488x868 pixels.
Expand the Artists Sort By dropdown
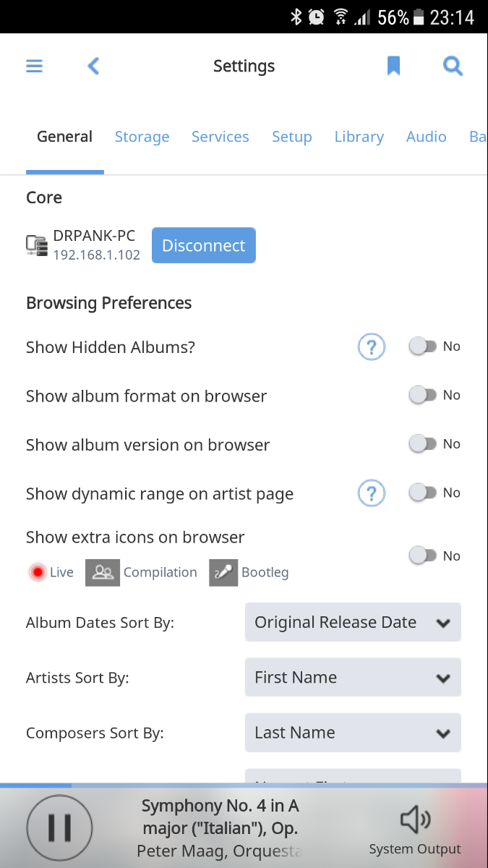(x=353, y=678)
